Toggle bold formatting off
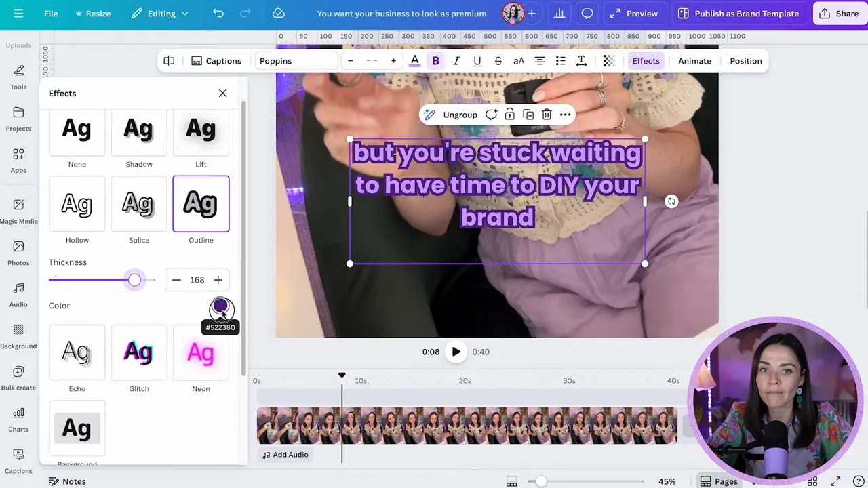Viewport: 868px width, 488px height. (x=435, y=60)
